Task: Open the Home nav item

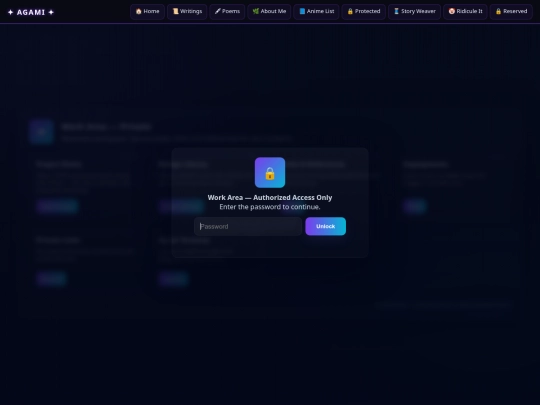Action: (147, 11)
